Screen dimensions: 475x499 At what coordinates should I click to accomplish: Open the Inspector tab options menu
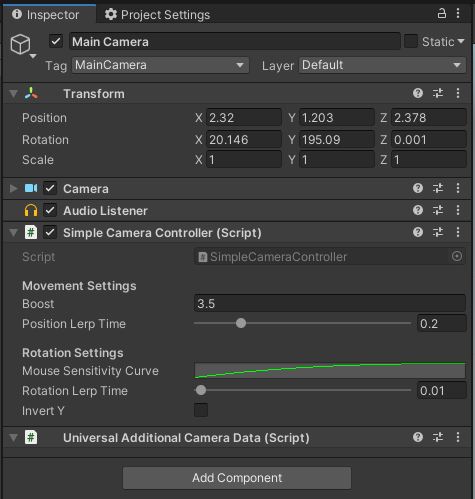458,14
